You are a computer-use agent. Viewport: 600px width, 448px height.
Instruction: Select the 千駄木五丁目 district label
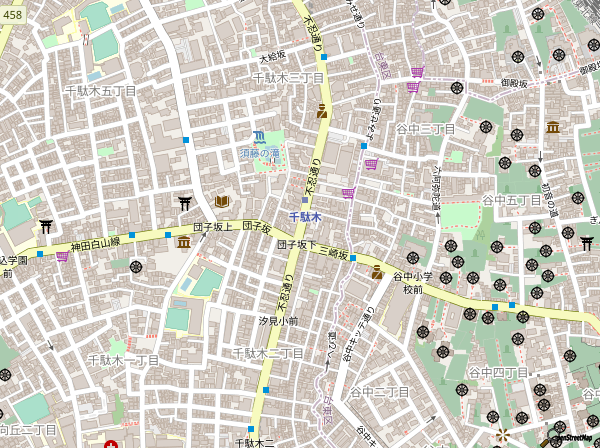[x=100, y=90]
